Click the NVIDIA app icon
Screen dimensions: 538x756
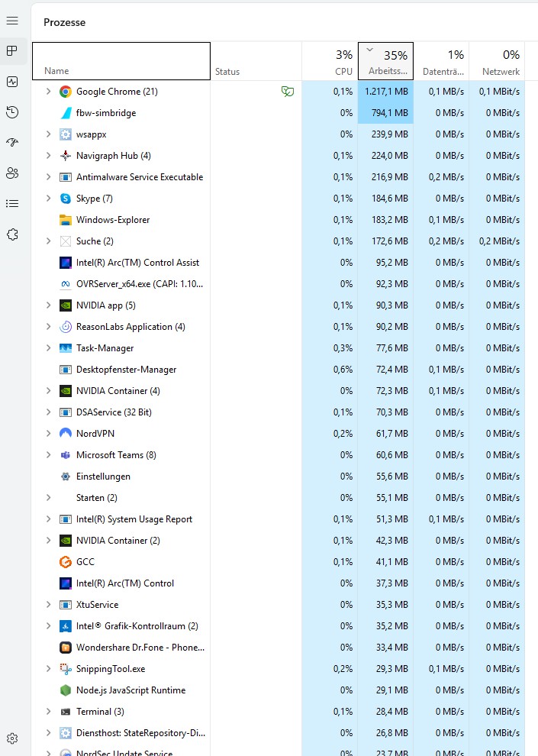pyautogui.click(x=66, y=305)
